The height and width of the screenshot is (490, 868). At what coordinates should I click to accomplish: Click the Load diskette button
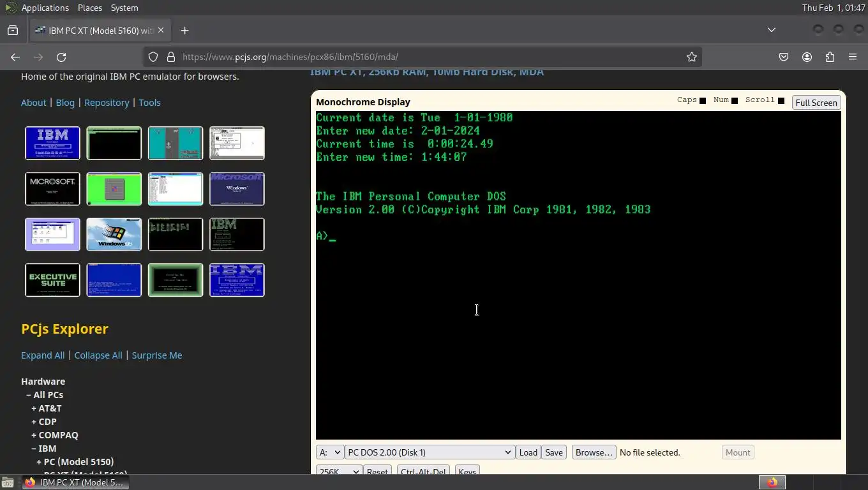[x=528, y=452]
